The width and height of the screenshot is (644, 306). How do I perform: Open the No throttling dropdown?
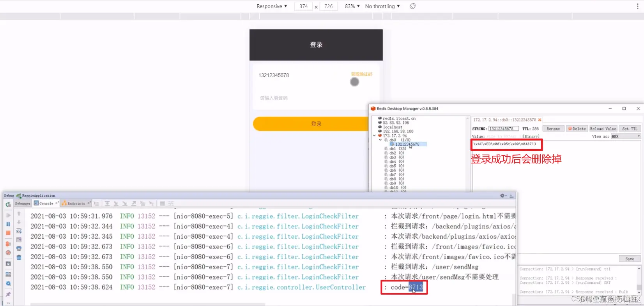click(x=382, y=6)
